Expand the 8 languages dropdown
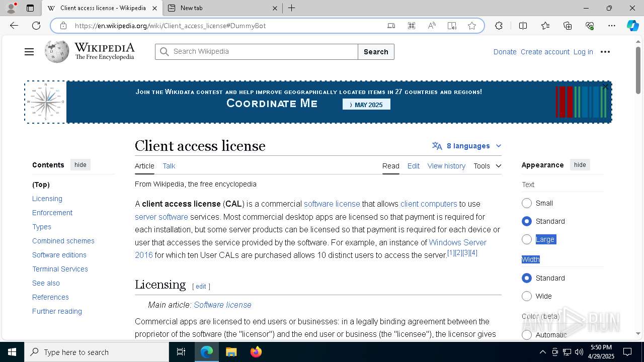The height and width of the screenshot is (362, 644). [x=467, y=146]
